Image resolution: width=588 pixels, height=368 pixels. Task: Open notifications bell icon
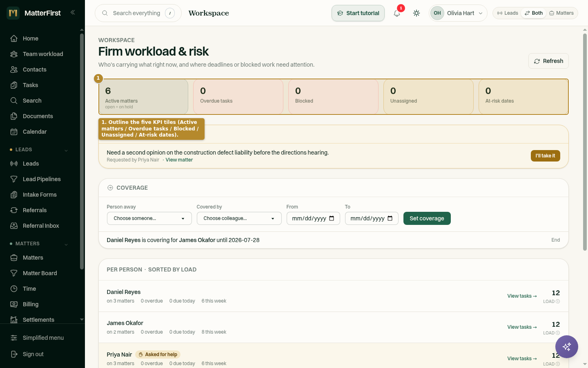pyautogui.click(x=397, y=13)
